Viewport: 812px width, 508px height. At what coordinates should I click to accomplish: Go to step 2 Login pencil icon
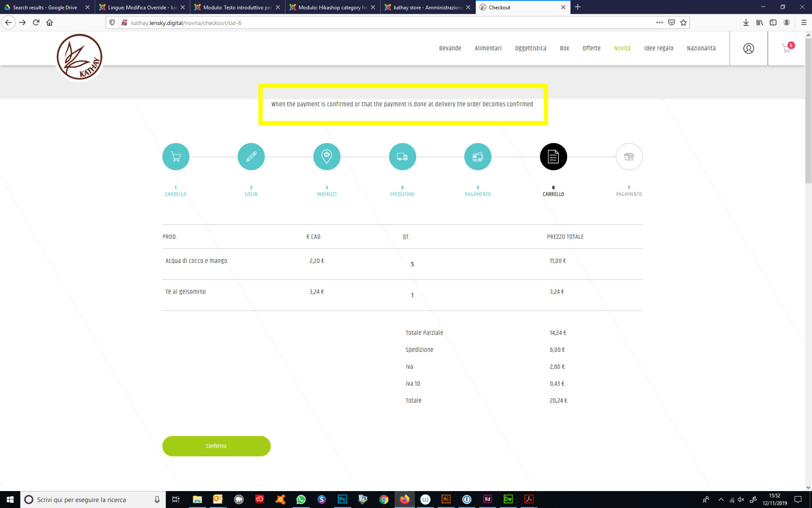[251, 157]
